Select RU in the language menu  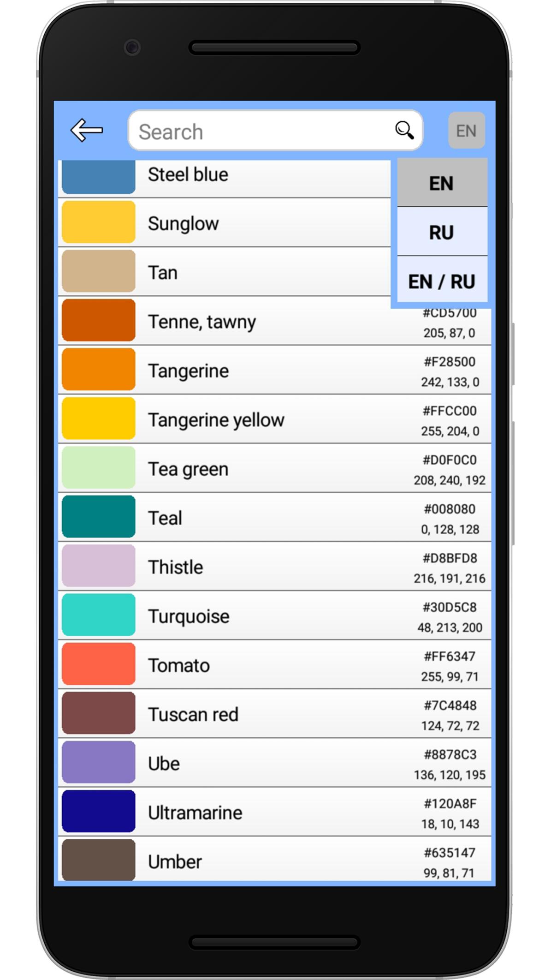click(x=442, y=232)
